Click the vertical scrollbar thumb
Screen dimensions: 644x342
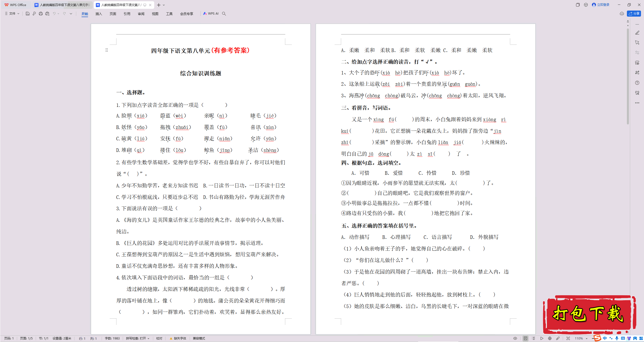click(628, 76)
